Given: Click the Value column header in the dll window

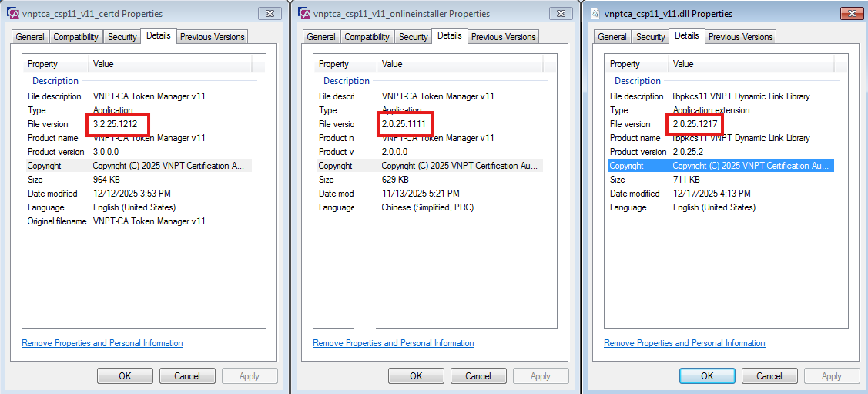Looking at the screenshot, I should point(751,64).
